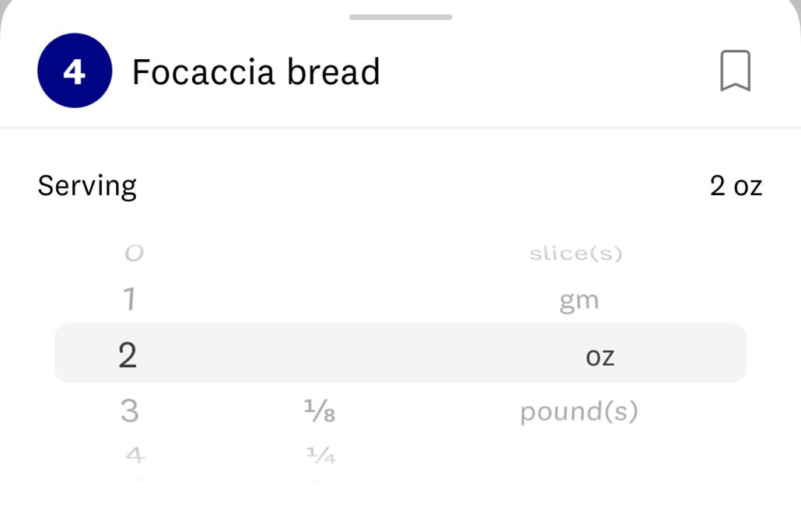The image size is (801, 532).
Task: Choose the ¼ fraction option
Action: pyautogui.click(x=321, y=457)
